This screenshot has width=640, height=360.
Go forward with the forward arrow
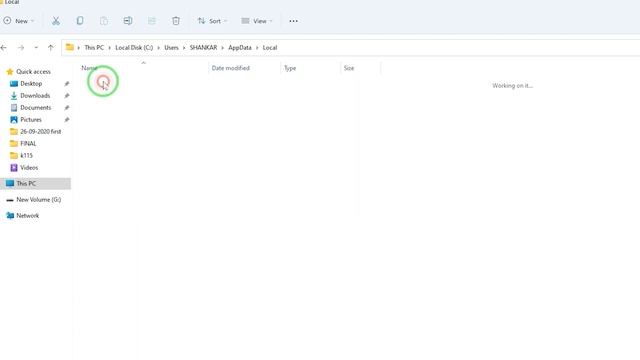point(21,48)
